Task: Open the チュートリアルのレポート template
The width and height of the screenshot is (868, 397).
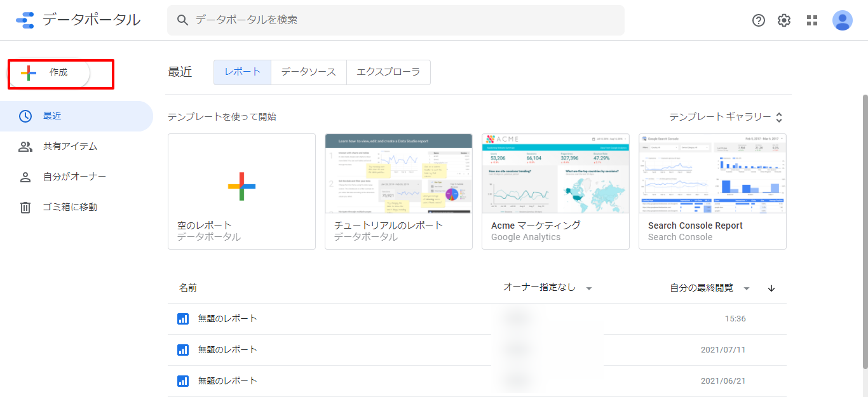Action: click(x=398, y=191)
